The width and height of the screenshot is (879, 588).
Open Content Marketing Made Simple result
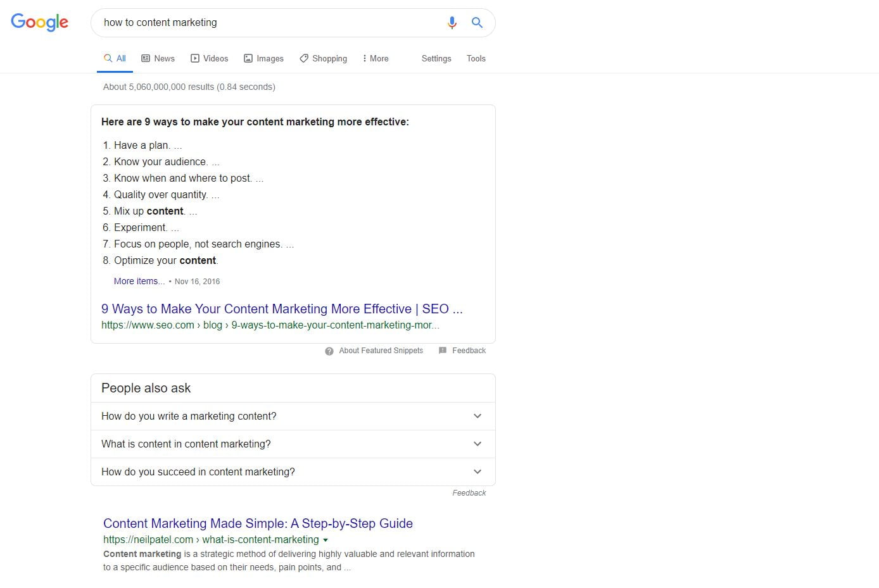(x=258, y=523)
